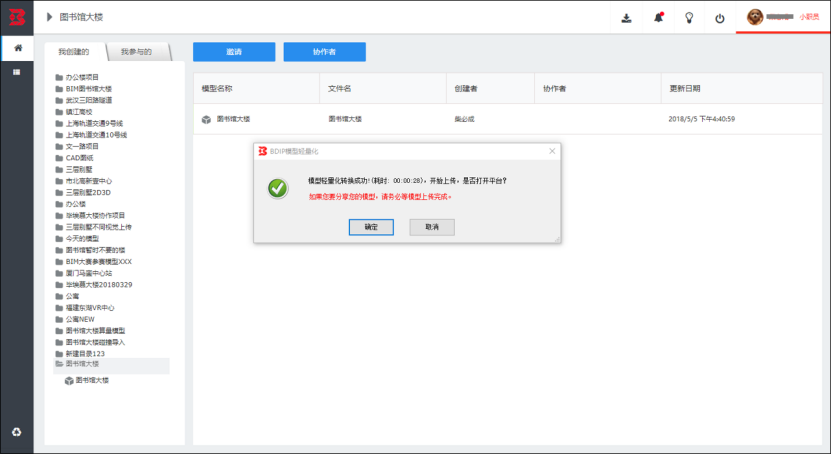Click the power logout icon

coord(720,19)
